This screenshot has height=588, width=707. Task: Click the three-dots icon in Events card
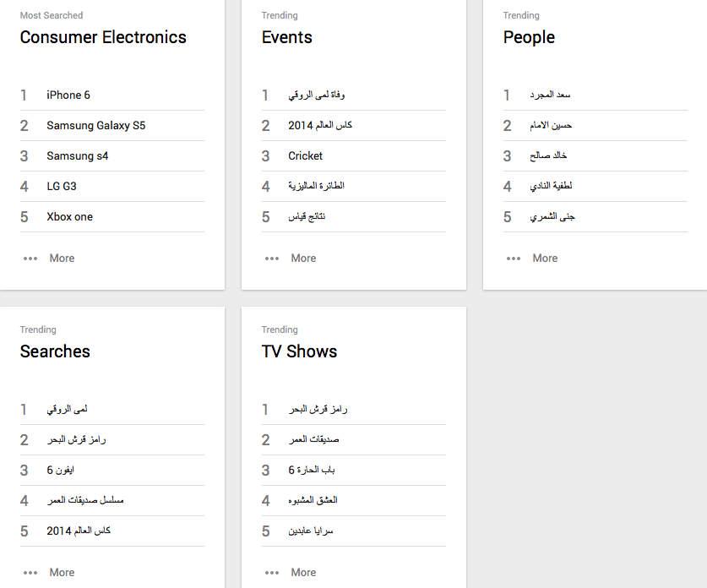(x=272, y=259)
